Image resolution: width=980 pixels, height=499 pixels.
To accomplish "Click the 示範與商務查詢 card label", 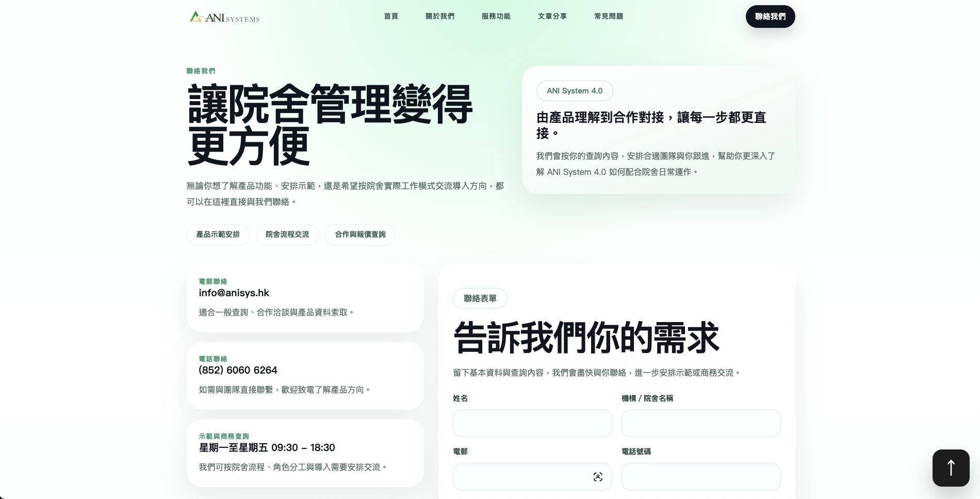I will point(224,436).
